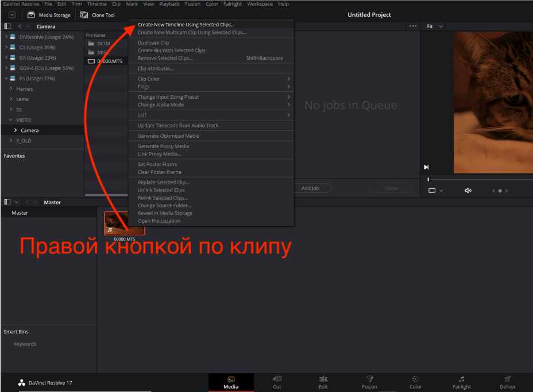Click the viewer scrubber bar

480,179
